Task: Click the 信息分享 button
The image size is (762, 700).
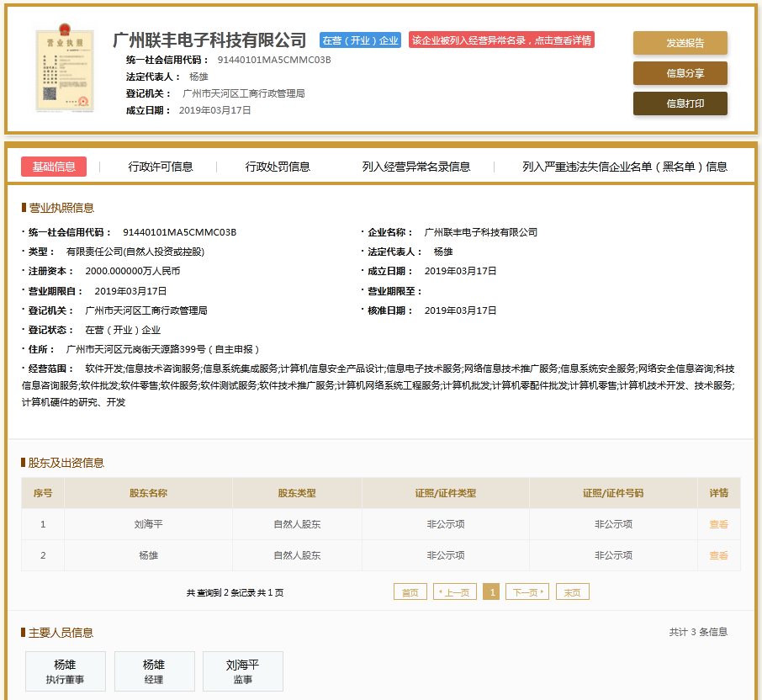Action: click(x=680, y=73)
